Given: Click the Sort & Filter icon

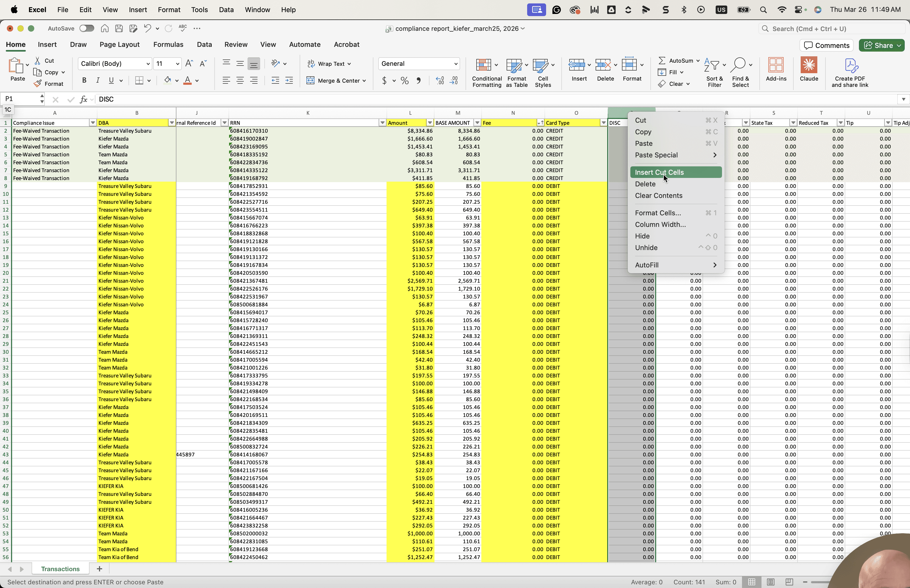Looking at the screenshot, I should 714,73.
